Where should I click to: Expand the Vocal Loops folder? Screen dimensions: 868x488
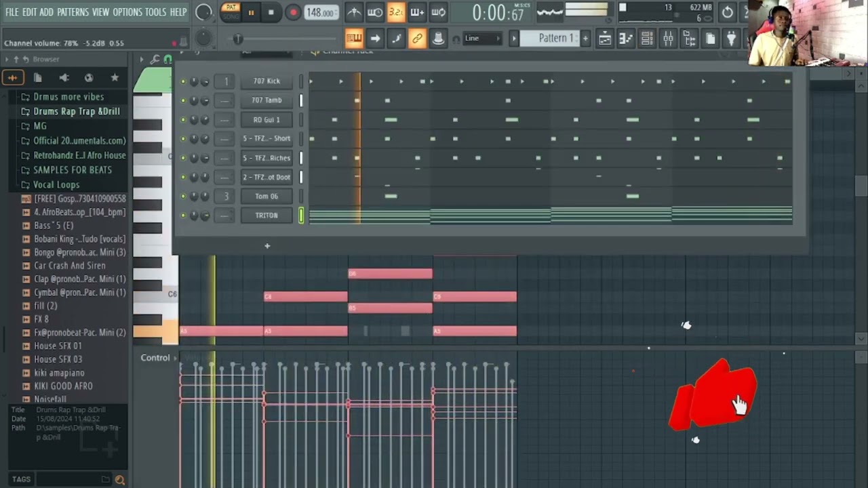coord(56,184)
